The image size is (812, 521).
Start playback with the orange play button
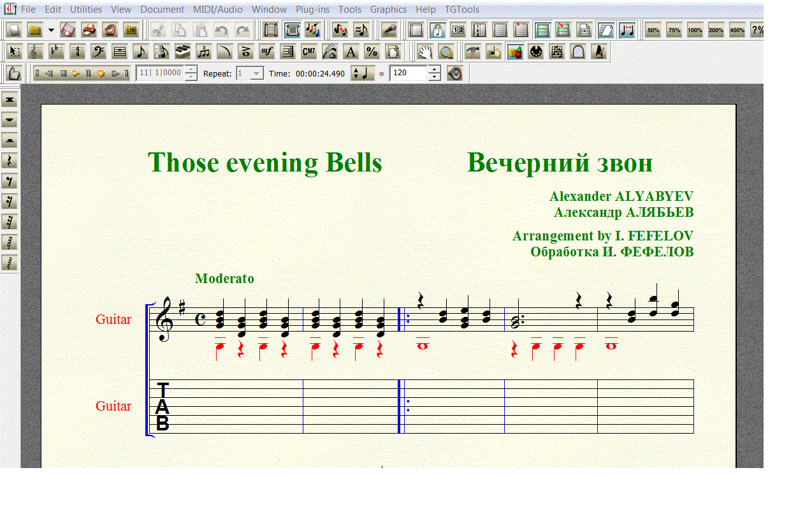point(76,73)
